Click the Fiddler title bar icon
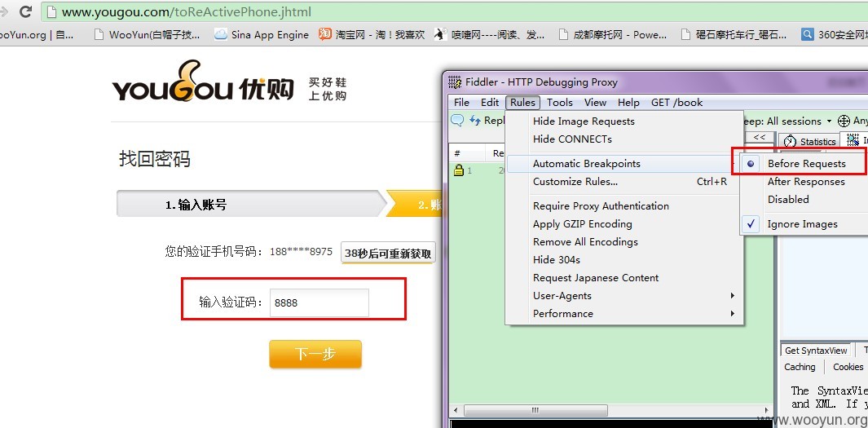Image resolution: width=868 pixels, height=428 pixels. [x=455, y=82]
